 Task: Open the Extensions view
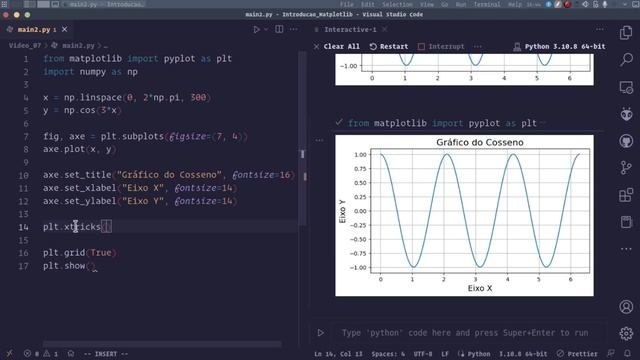pos(626,195)
